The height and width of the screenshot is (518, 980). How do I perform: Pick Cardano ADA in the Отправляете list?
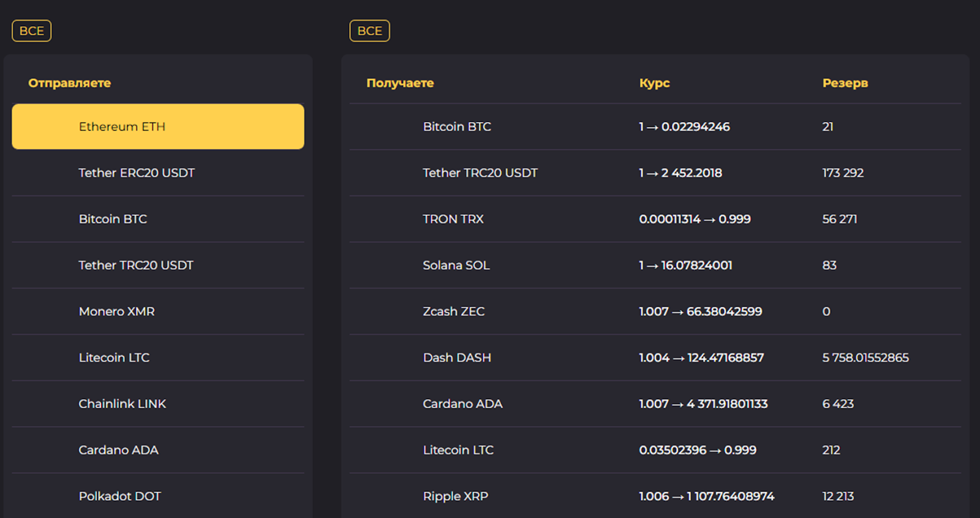coord(158,450)
